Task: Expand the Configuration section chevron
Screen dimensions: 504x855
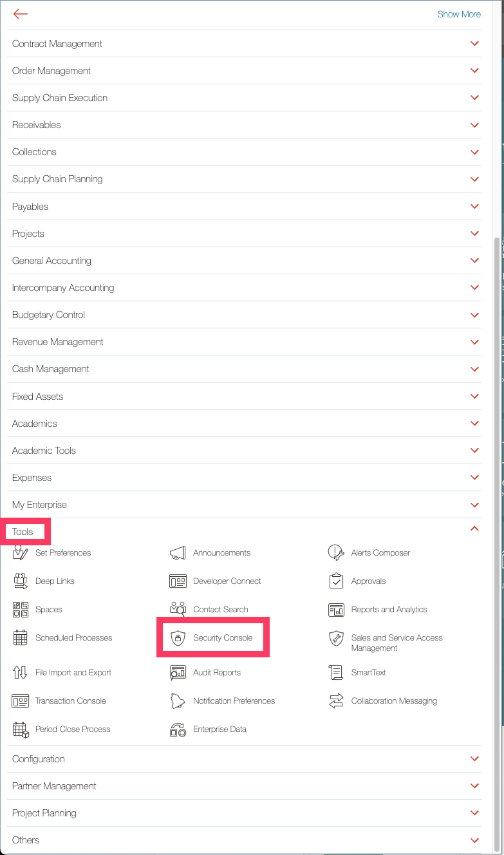Action: 475,759
